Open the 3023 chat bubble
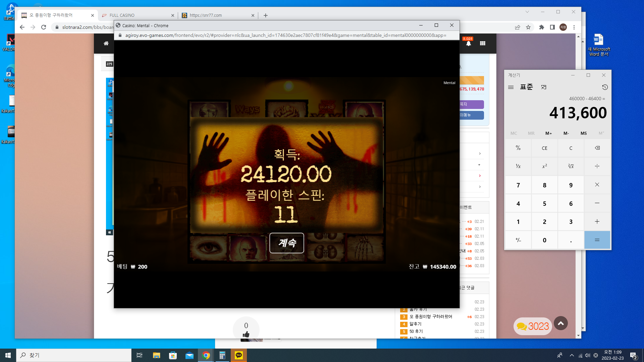 pyautogui.click(x=533, y=326)
